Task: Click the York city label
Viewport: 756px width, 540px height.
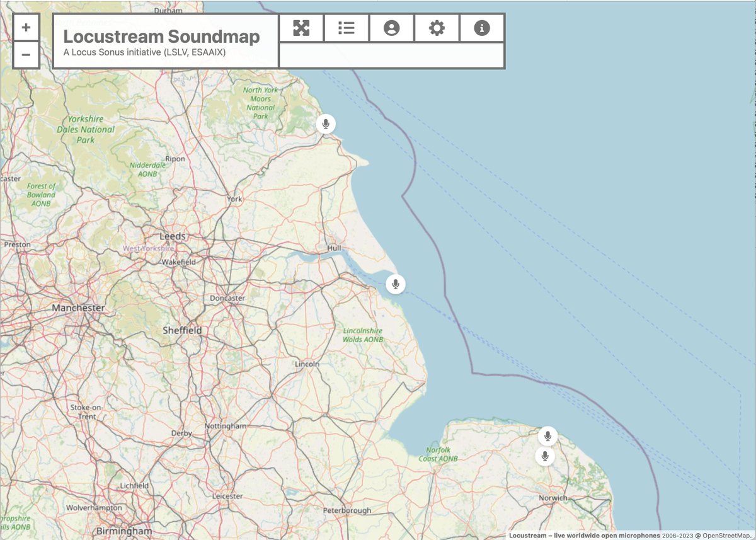Action: tap(234, 199)
